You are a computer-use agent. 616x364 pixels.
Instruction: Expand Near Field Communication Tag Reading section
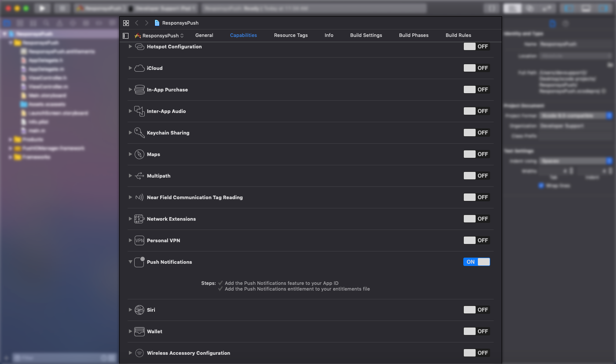tap(130, 197)
